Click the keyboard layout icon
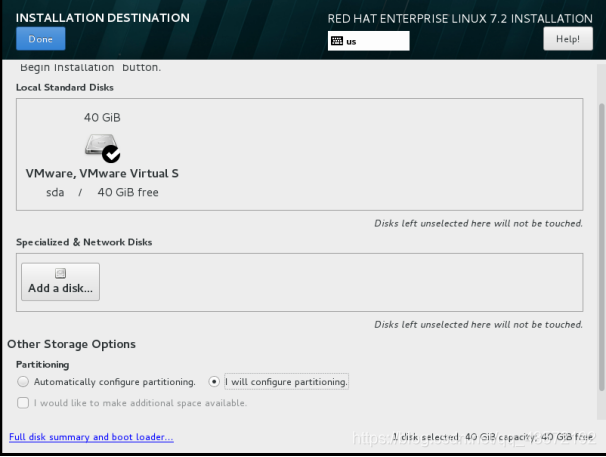The image size is (606, 457). 337,41
